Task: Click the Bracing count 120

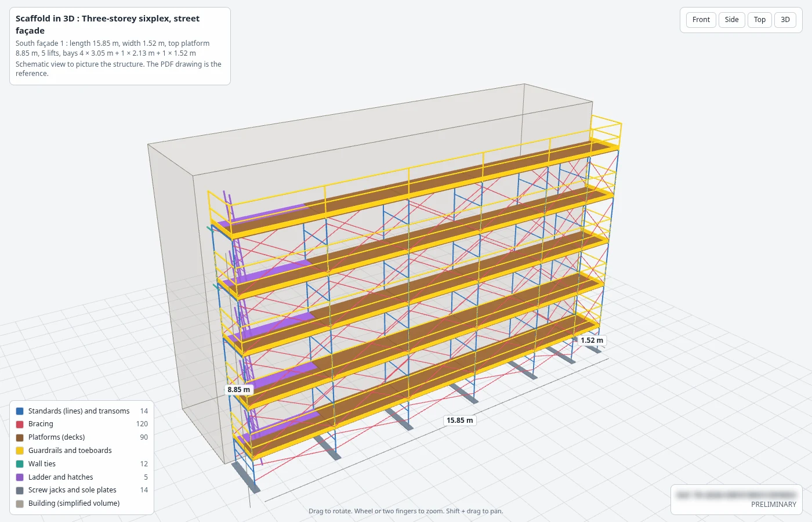Action: 142,424
